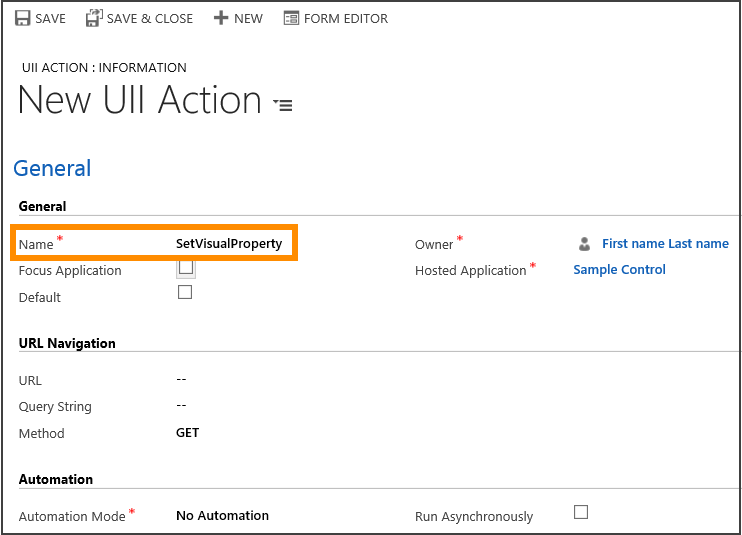Open the menu beside New UII Action title
Viewport: 742px width, 535px height.
tap(284, 104)
